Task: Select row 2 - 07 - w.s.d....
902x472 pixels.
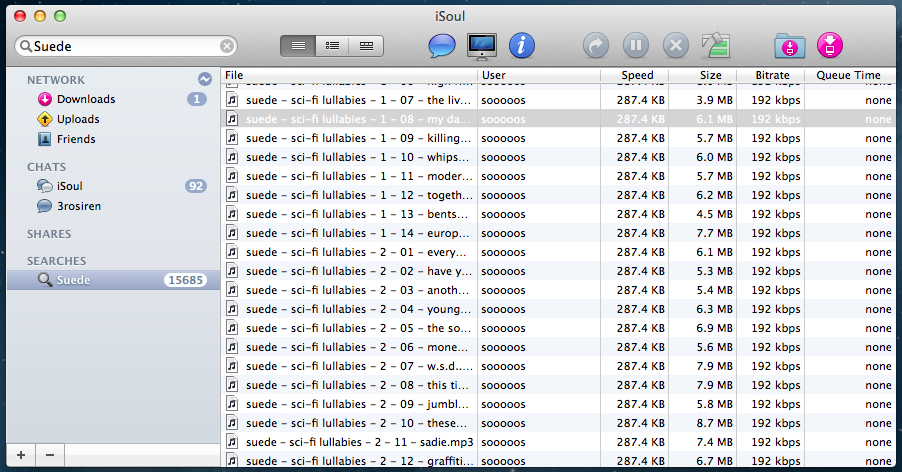Action: click(557, 366)
